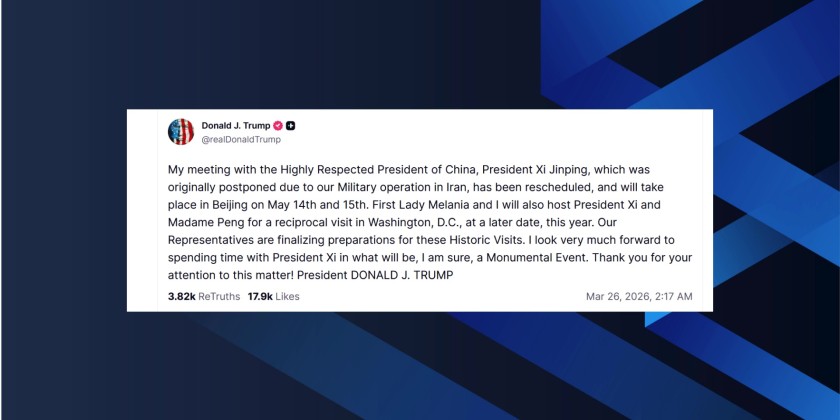Screen dimensions: 840x420
Task: Click the 17.9k count number
Action: point(260,296)
